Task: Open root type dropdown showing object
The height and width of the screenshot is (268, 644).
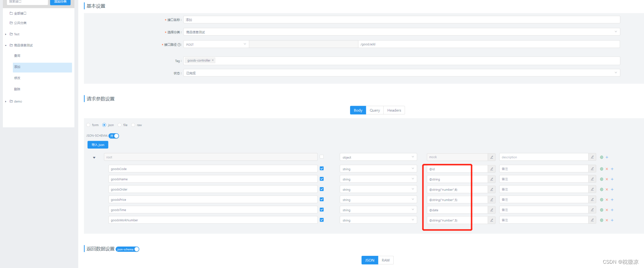Action: click(x=378, y=157)
